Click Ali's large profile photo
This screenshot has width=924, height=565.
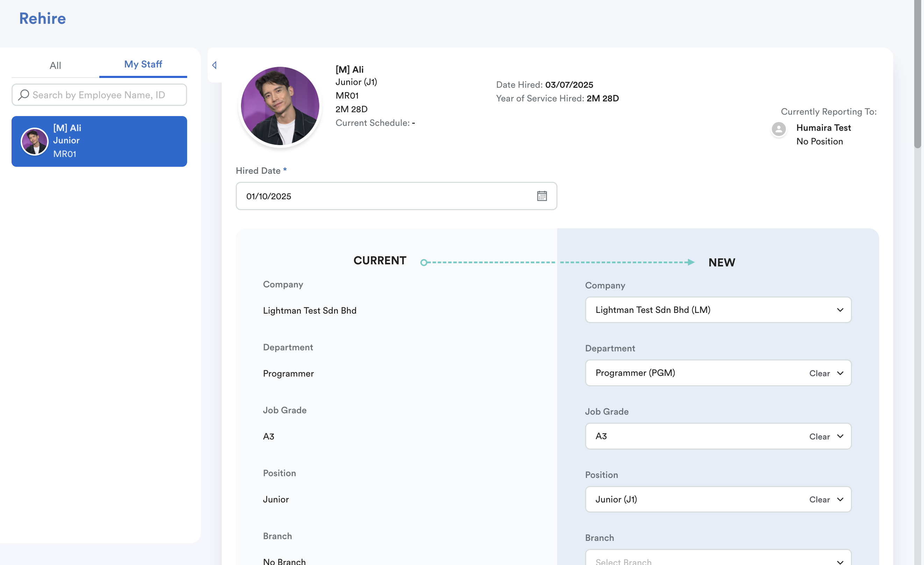coord(280,106)
